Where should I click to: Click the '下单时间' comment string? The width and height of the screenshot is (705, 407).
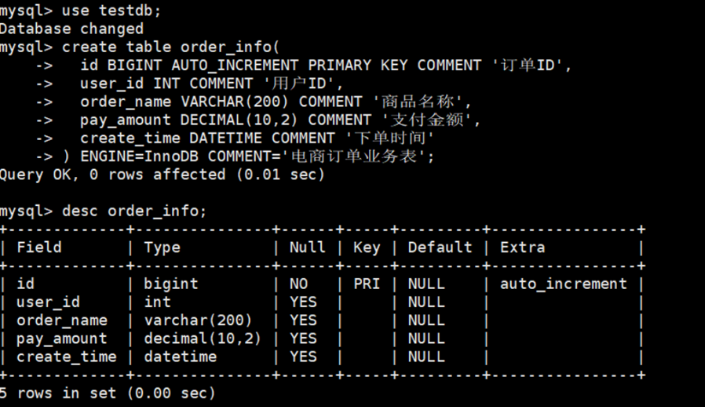point(389,138)
